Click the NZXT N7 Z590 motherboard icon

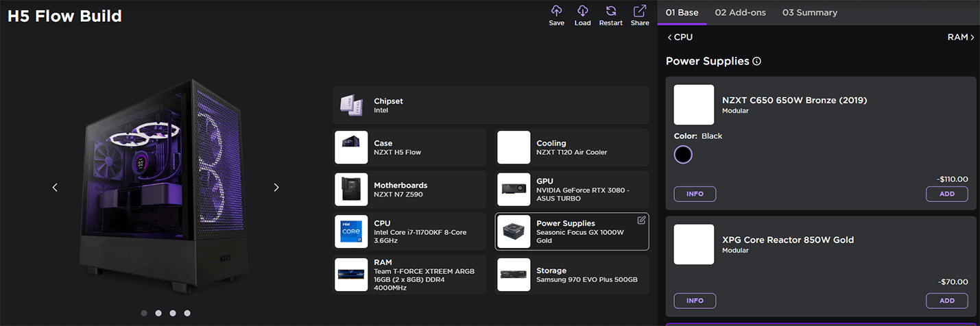point(351,190)
